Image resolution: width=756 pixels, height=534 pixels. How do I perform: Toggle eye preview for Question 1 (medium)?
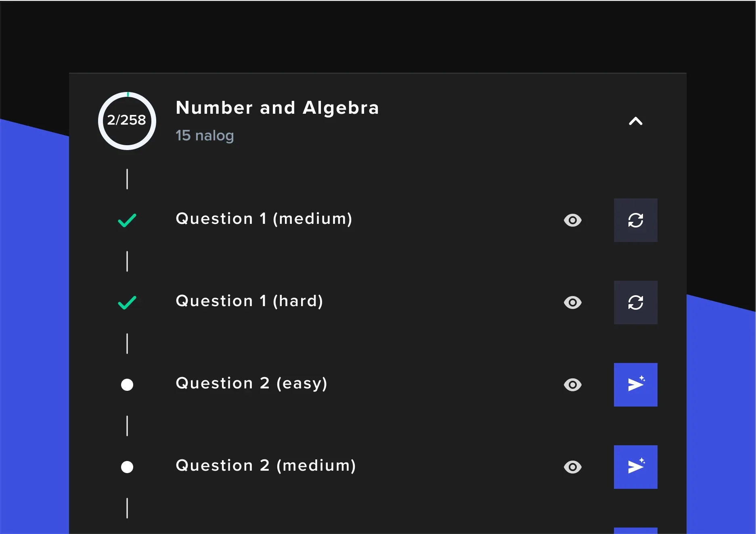tap(572, 220)
